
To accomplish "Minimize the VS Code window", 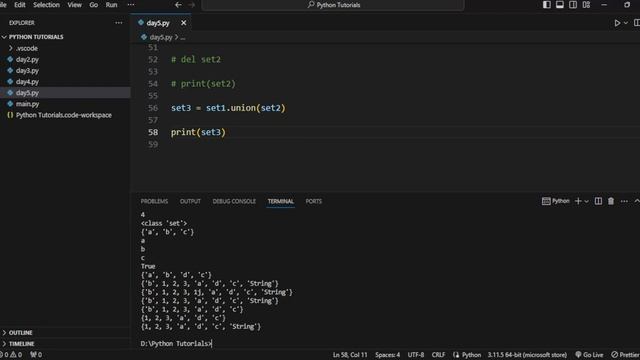I will (x=604, y=5).
